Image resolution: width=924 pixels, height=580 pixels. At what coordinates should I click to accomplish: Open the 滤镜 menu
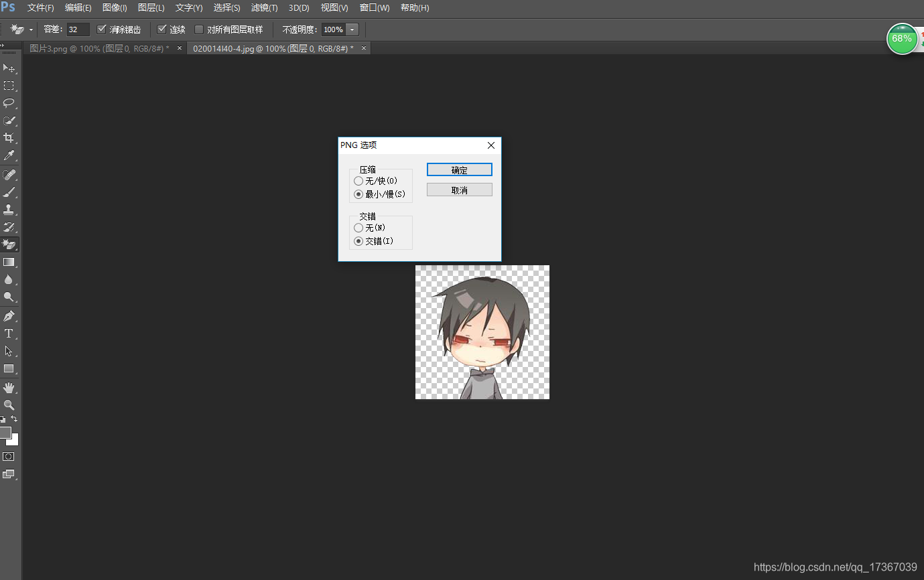pos(263,7)
